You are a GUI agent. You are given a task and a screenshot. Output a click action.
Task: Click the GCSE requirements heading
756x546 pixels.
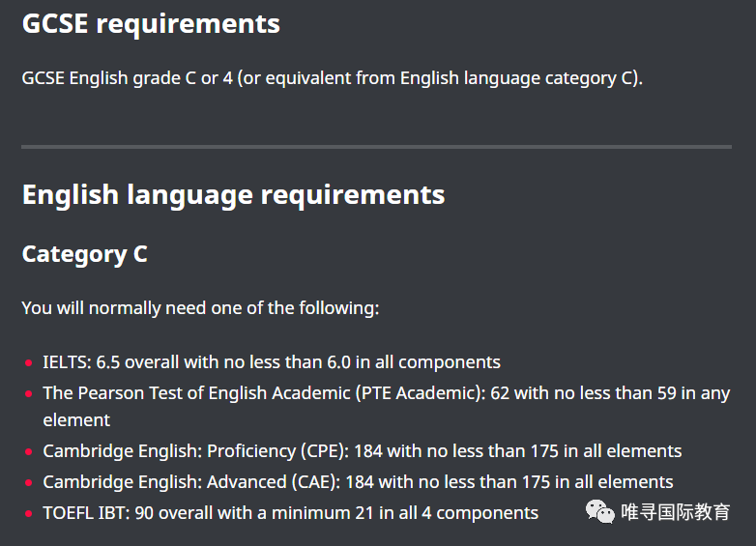(x=151, y=24)
